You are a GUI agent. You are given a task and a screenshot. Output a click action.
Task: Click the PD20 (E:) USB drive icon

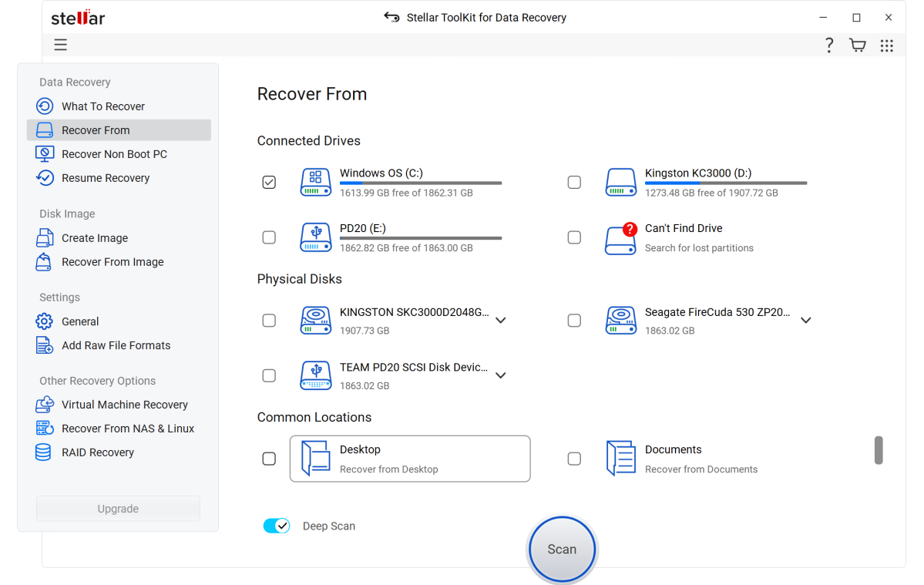point(316,237)
